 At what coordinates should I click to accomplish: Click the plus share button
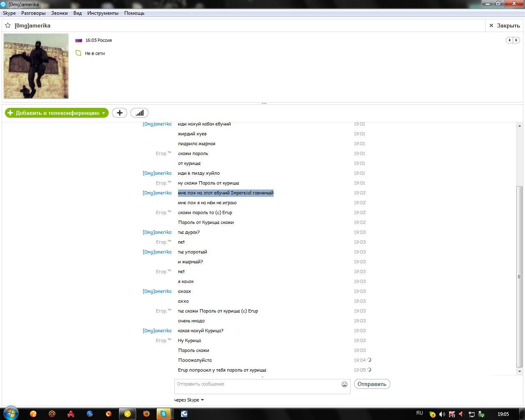[119, 113]
